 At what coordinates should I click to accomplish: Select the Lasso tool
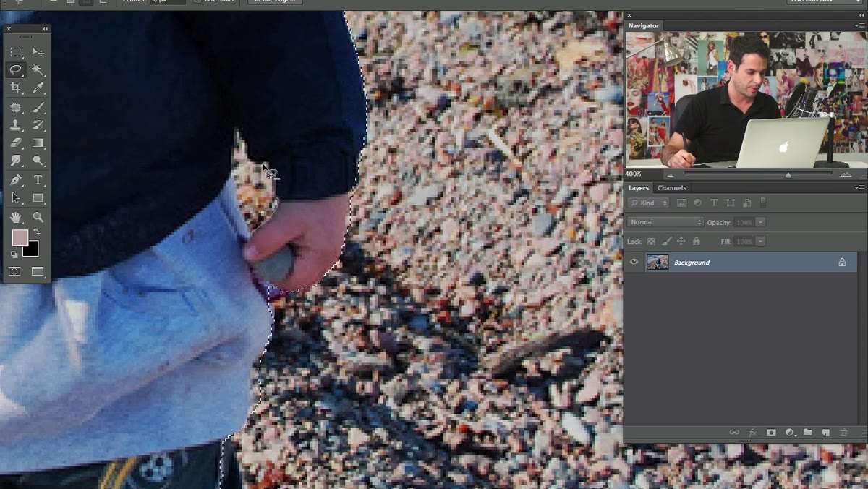coord(16,70)
